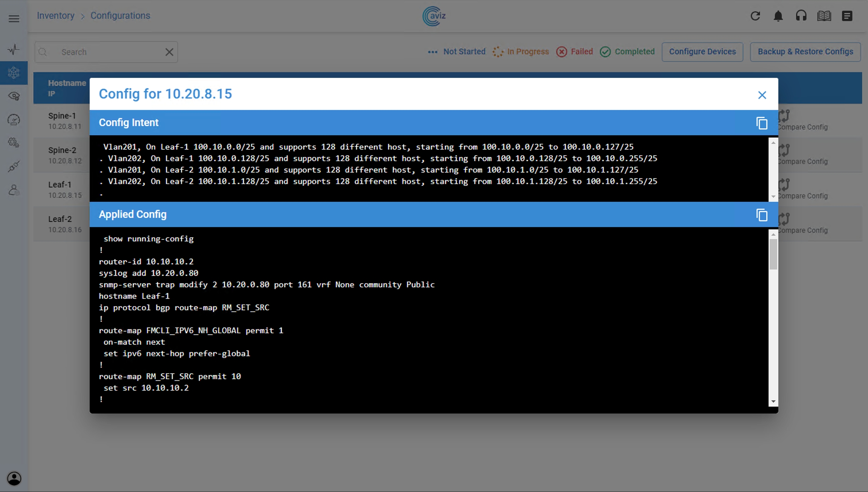The width and height of the screenshot is (868, 492).
Task: Clear the search field with X
Action: click(169, 52)
